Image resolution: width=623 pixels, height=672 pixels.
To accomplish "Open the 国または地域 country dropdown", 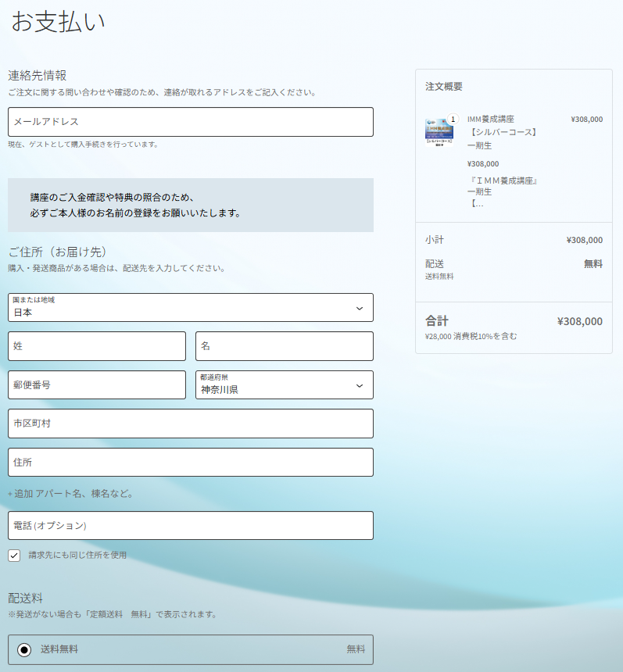I will pos(190,308).
